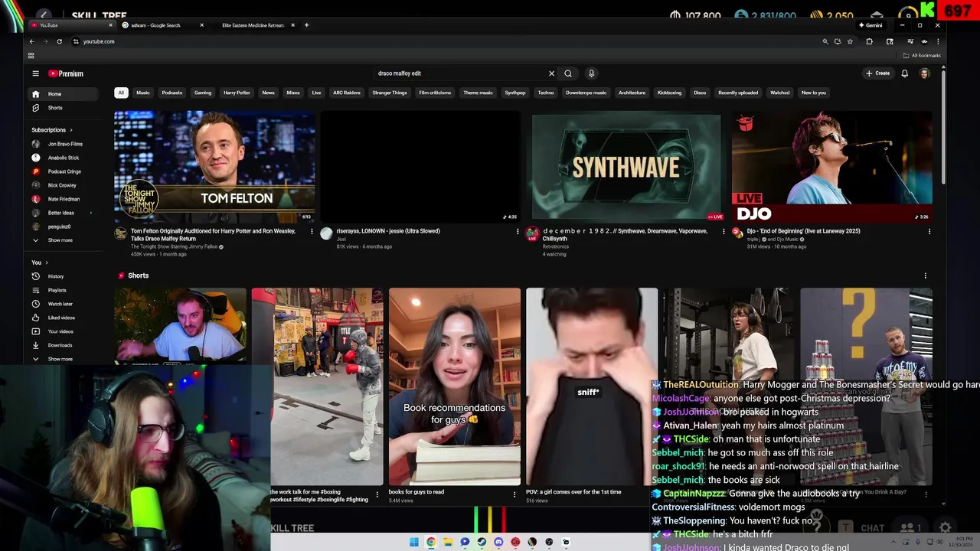This screenshot has width=980, height=551.
Task: Open the YouTube hamburger guide menu
Action: click(35, 73)
